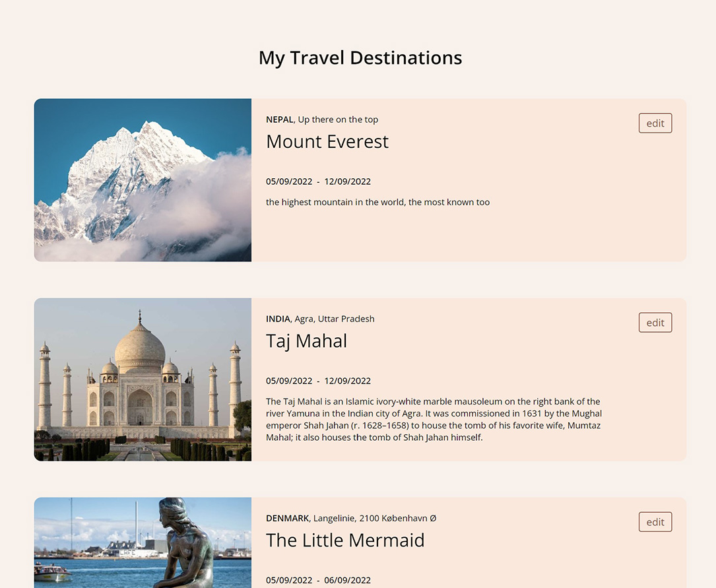The width and height of the screenshot is (716, 588).
Task: Click the Mount Everest description text
Action: pyautogui.click(x=377, y=202)
